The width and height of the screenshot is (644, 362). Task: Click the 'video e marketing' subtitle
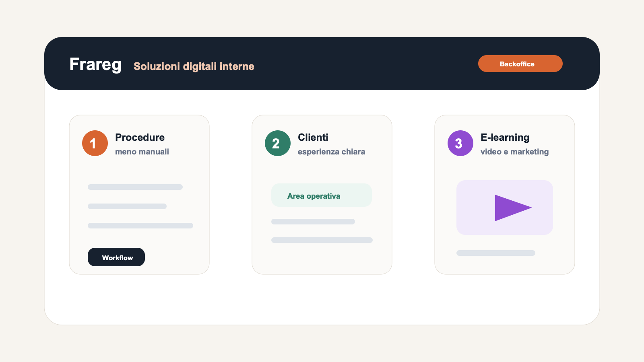tap(515, 152)
